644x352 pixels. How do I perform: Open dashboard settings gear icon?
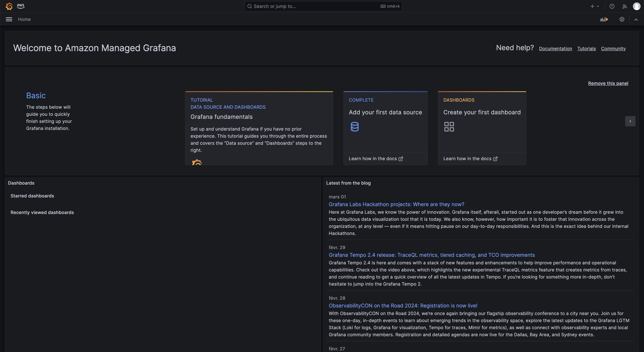click(622, 19)
